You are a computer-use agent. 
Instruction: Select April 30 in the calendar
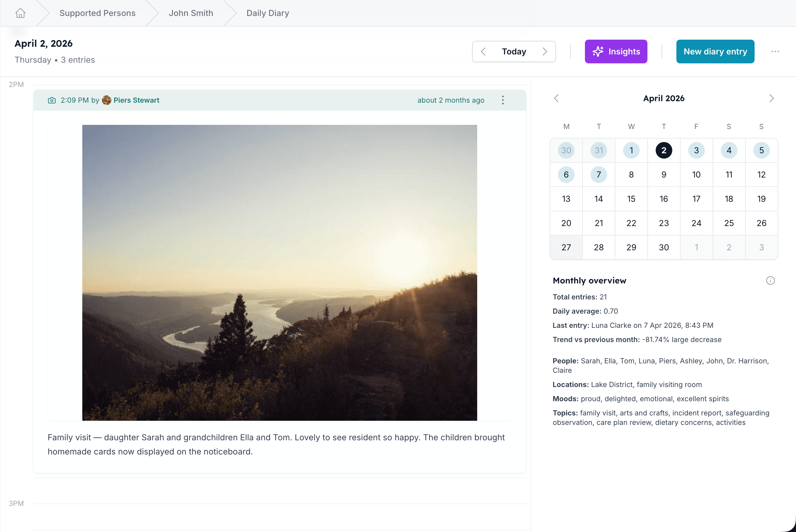[664, 247]
